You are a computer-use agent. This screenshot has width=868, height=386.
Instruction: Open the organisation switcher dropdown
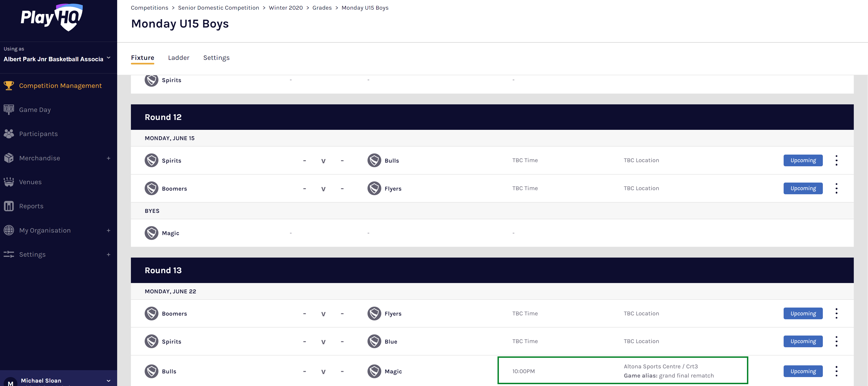click(108, 58)
